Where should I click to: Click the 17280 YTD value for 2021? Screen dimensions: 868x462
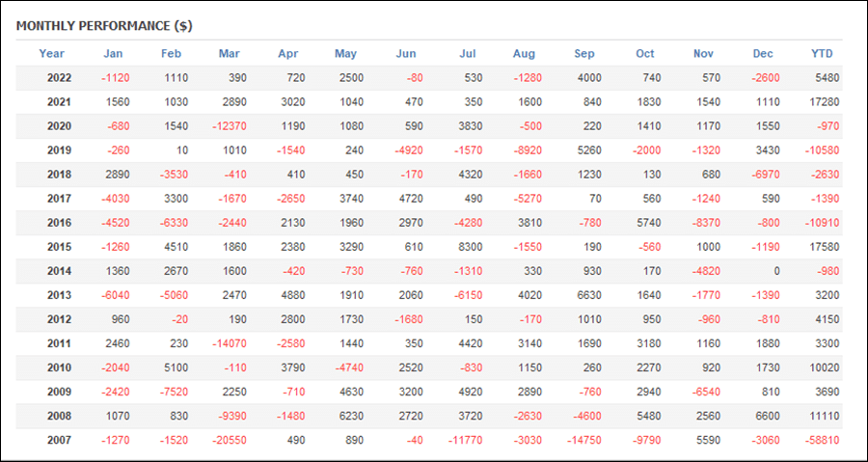825,102
